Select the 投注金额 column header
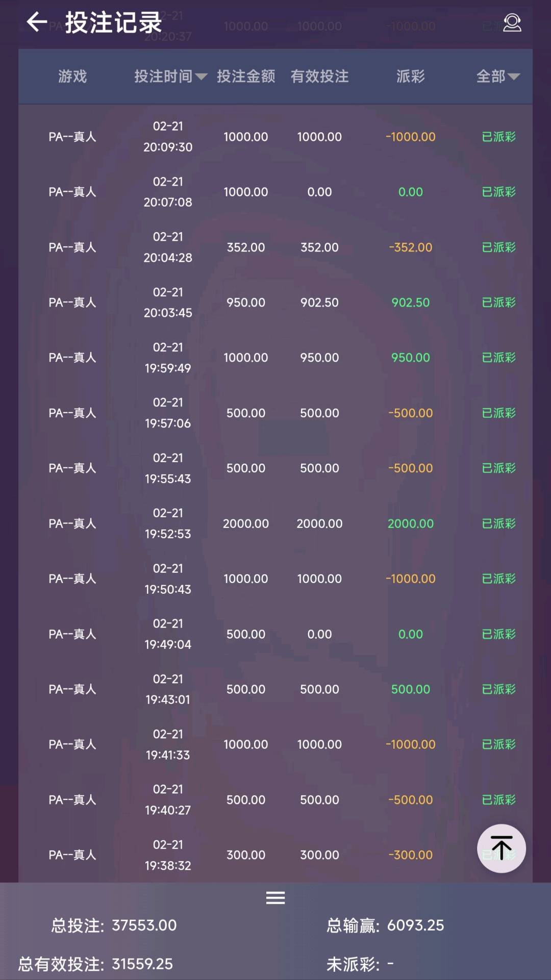 tap(246, 77)
